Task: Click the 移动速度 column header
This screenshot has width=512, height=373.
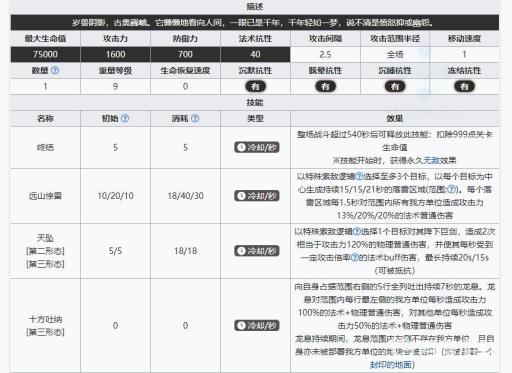Action: click(x=464, y=38)
